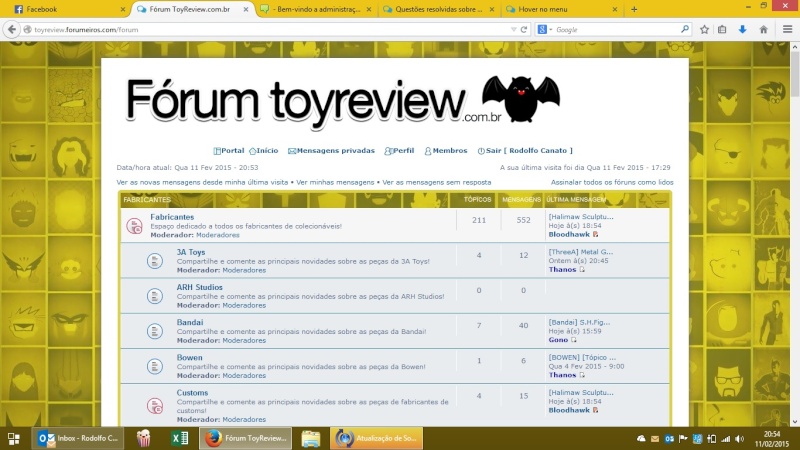Open the Firefox hamburger menu

[787, 30]
